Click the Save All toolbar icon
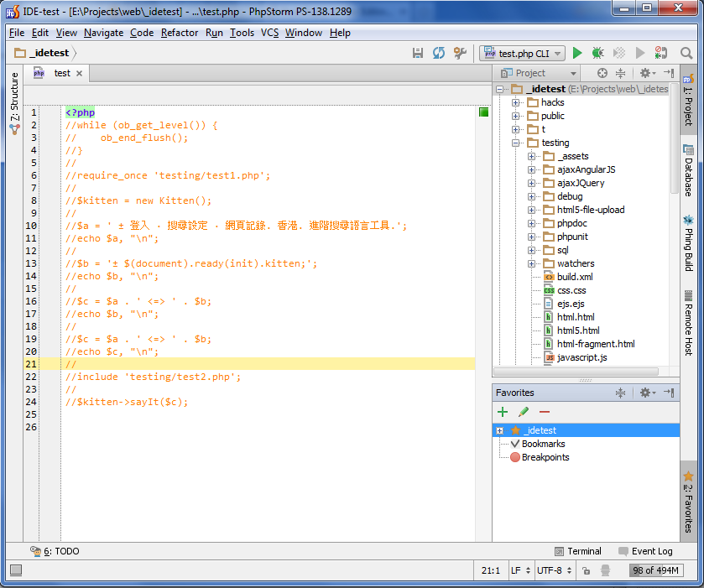704x588 pixels. click(418, 53)
